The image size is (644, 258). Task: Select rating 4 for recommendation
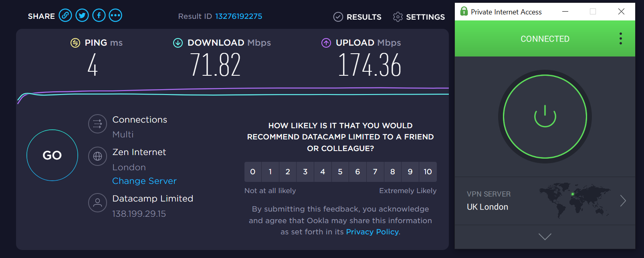coord(323,172)
